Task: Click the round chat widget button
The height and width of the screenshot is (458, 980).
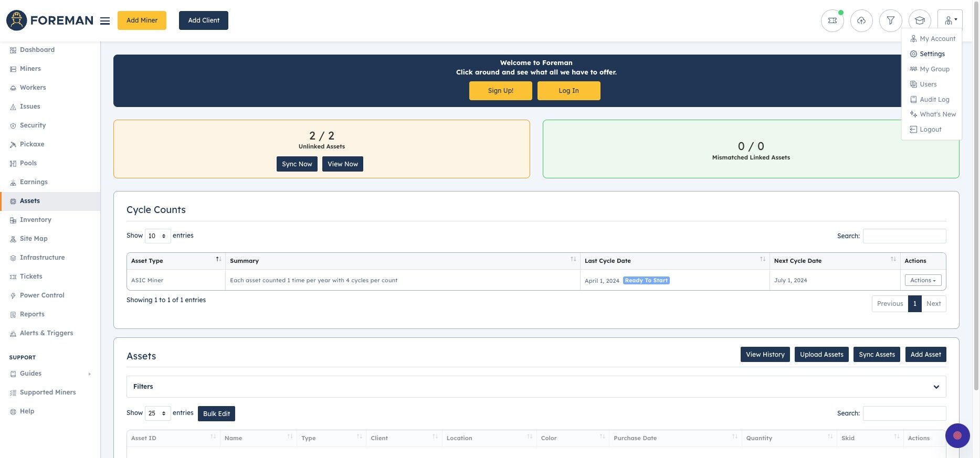Action: tap(957, 435)
